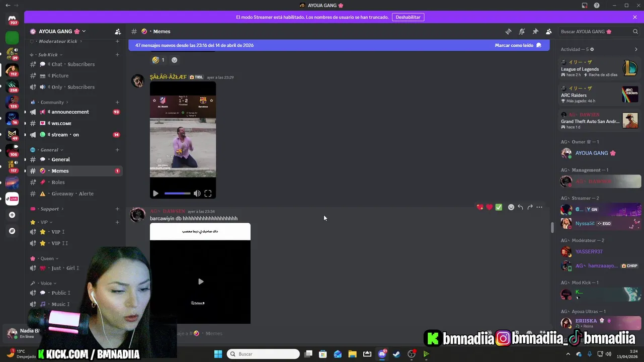Open File Explorer from the taskbar
The width and height of the screenshot is (644, 362).
click(x=352, y=354)
